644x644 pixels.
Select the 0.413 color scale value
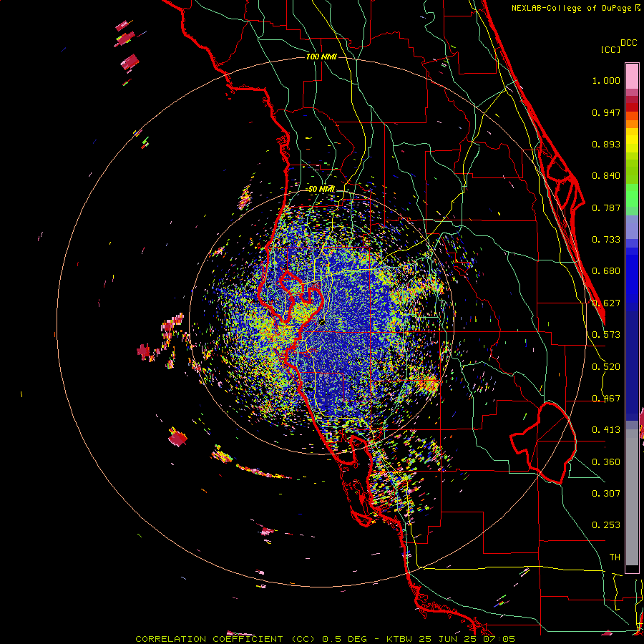606,430
